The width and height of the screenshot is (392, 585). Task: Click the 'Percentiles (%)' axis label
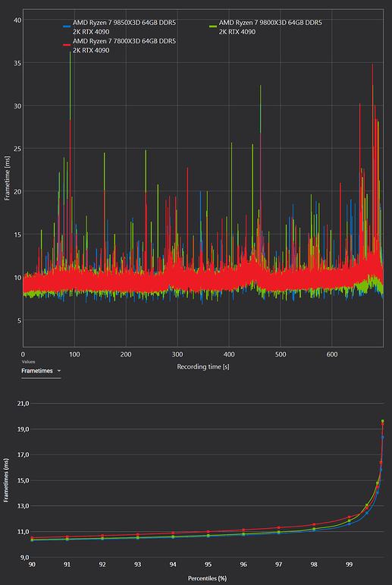(207, 579)
